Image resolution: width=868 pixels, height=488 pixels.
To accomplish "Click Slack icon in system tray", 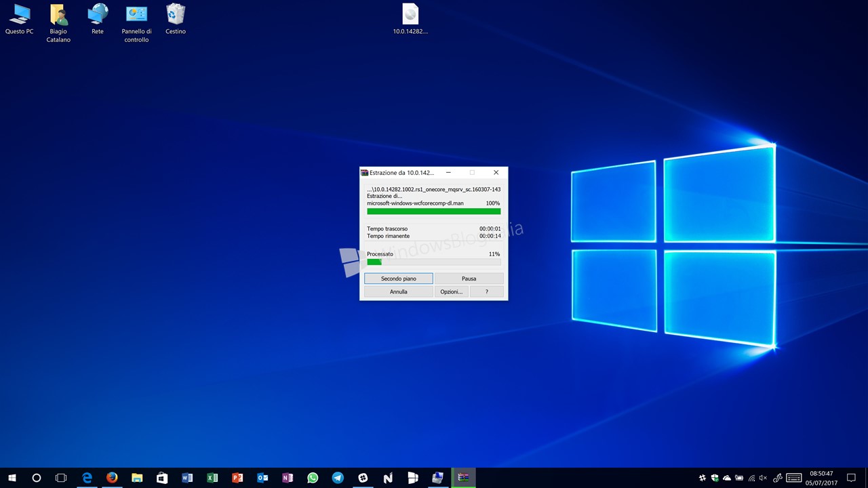I will (x=703, y=478).
